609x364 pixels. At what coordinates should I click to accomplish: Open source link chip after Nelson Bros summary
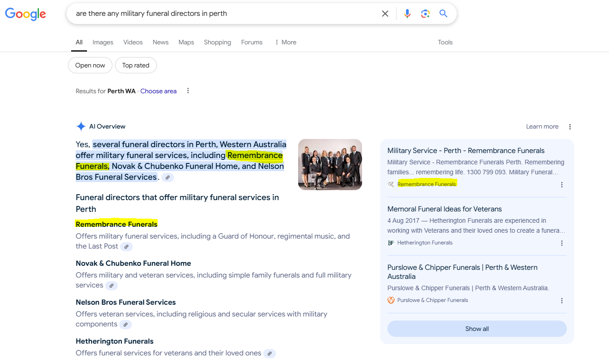click(x=168, y=177)
